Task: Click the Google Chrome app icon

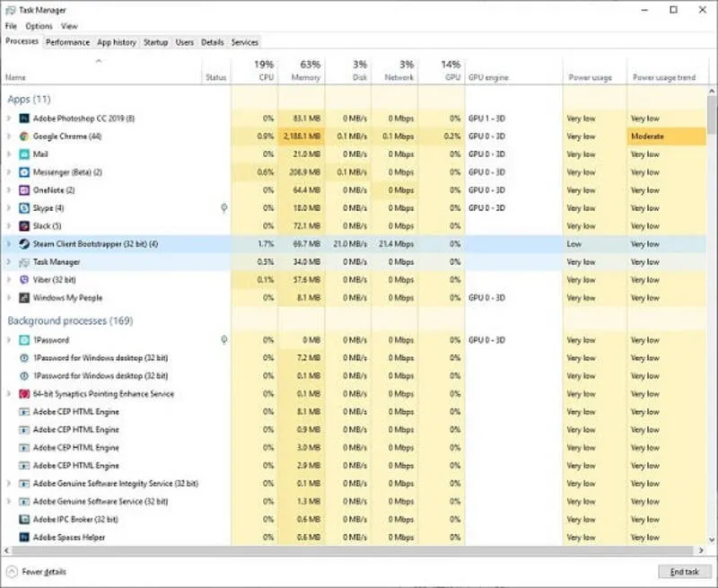Action: tap(24, 136)
